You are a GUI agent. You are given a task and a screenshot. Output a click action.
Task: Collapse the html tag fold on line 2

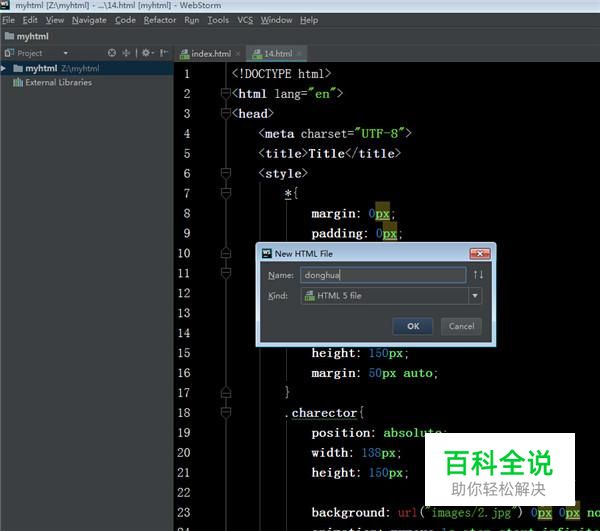click(226, 93)
